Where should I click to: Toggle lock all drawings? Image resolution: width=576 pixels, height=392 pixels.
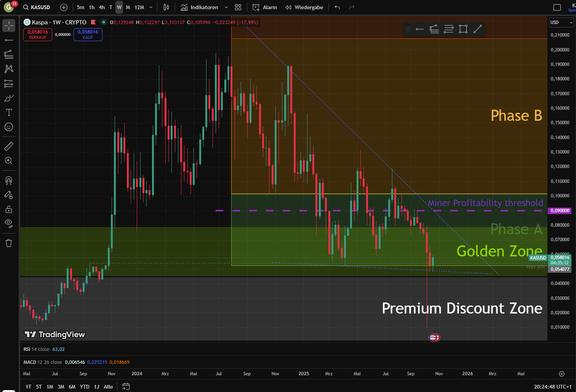click(x=8, y=209)
